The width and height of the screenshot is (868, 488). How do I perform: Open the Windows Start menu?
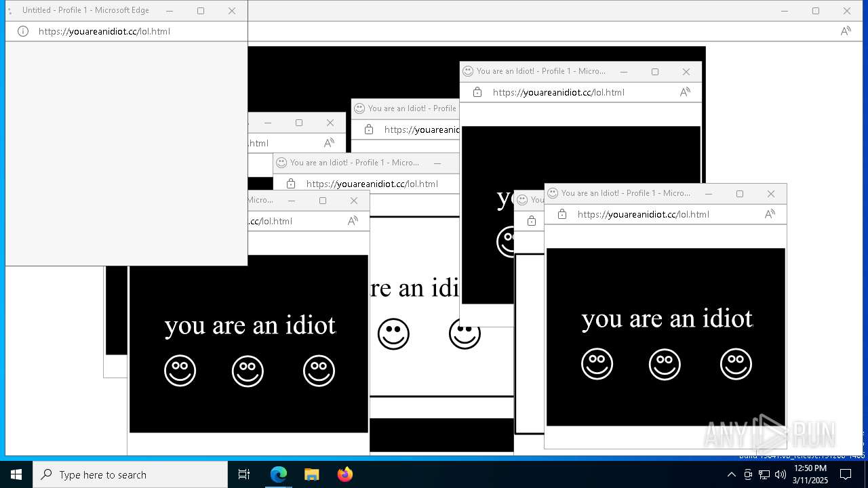[x=16, y=474]
